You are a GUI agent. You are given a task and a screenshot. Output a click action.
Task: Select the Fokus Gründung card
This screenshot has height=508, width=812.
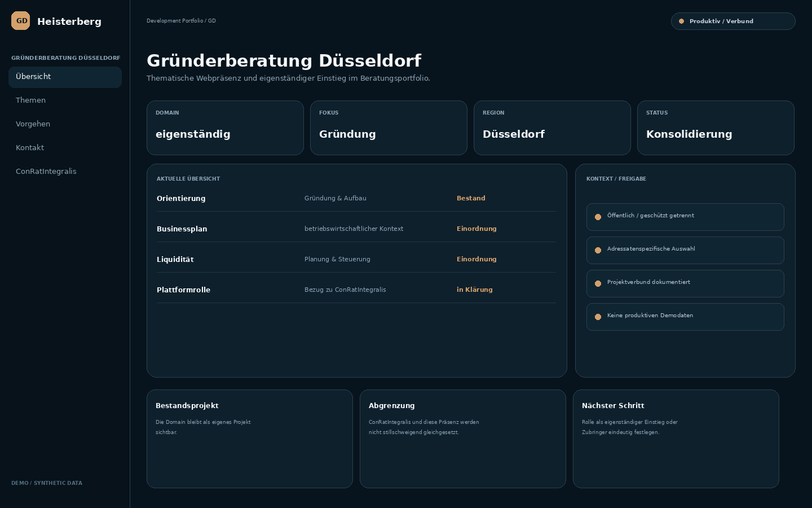(389, 128)
